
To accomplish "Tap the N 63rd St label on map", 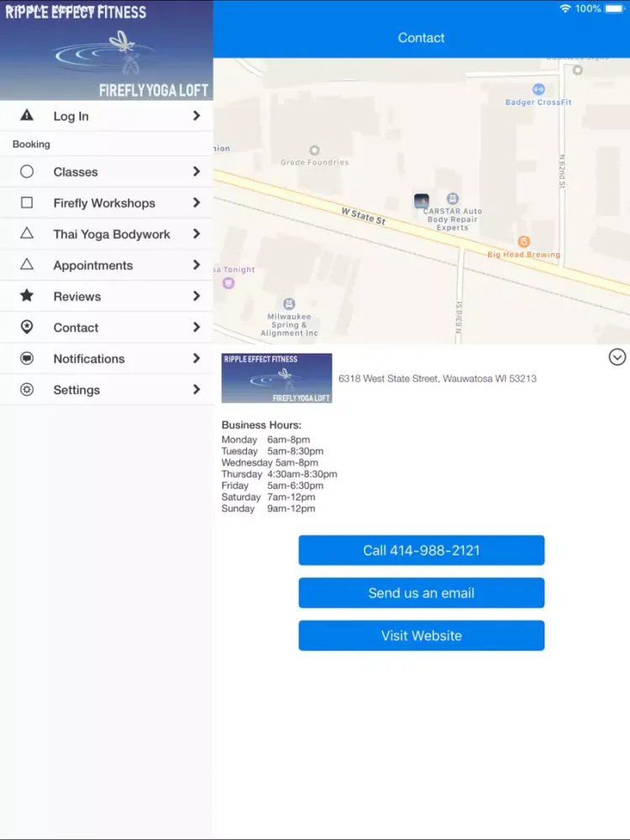I will click(459, 318).
